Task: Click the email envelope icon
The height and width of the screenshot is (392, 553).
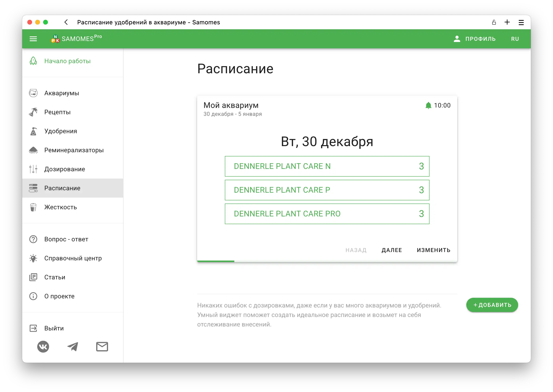Action: (102, 347)
